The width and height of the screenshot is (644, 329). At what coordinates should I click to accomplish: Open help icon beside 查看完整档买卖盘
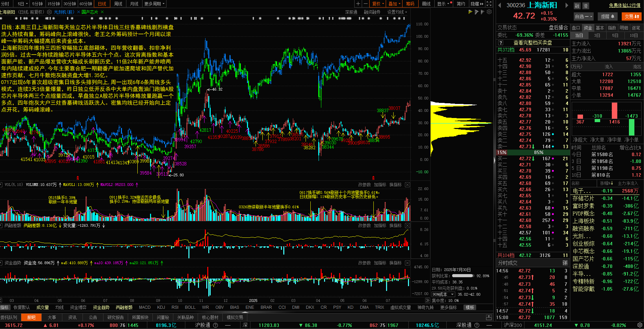500,43
